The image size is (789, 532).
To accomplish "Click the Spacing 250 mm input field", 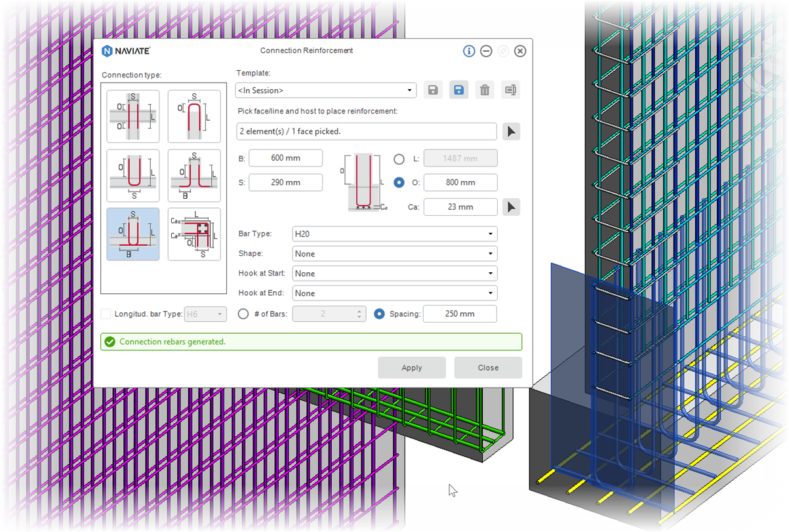I will point(460,314).
